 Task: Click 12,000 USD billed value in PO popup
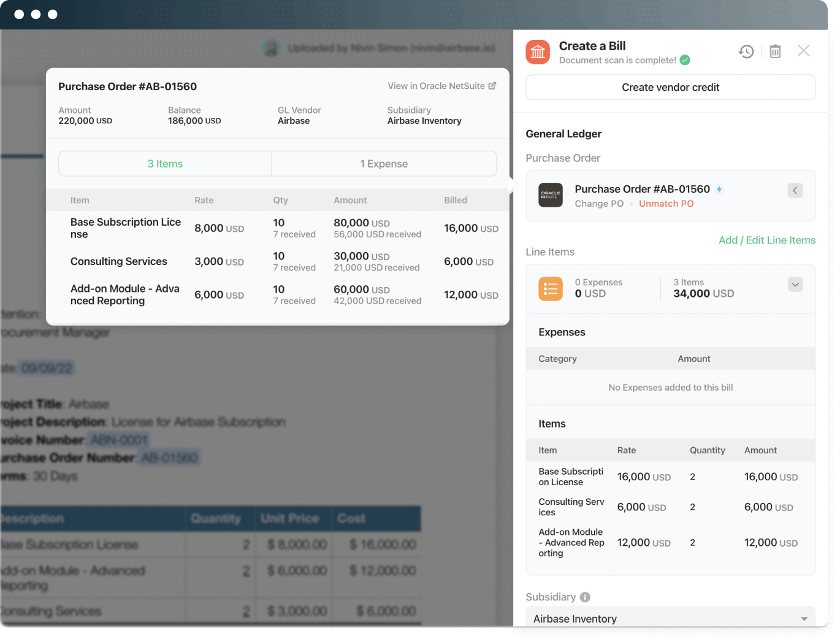click(471, 295)
